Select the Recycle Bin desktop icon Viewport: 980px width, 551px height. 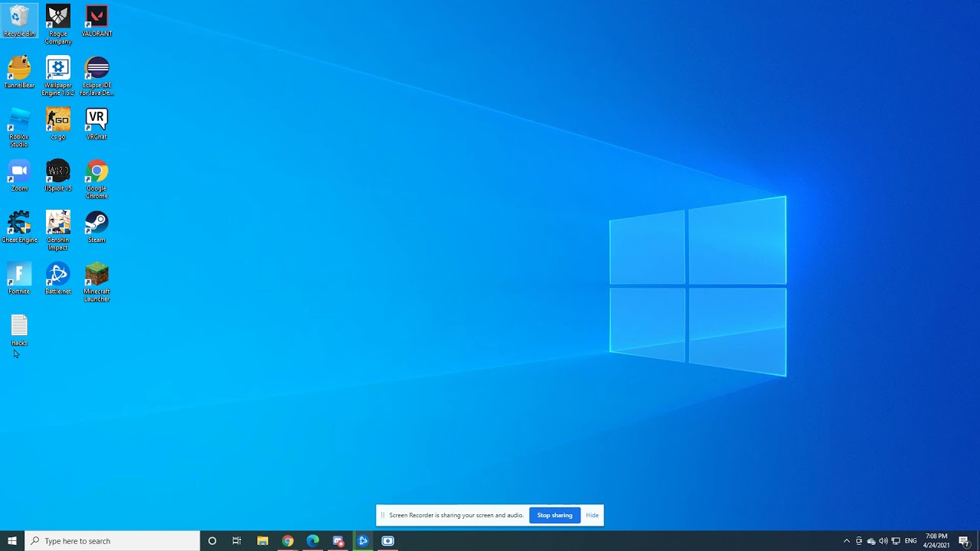19,21
